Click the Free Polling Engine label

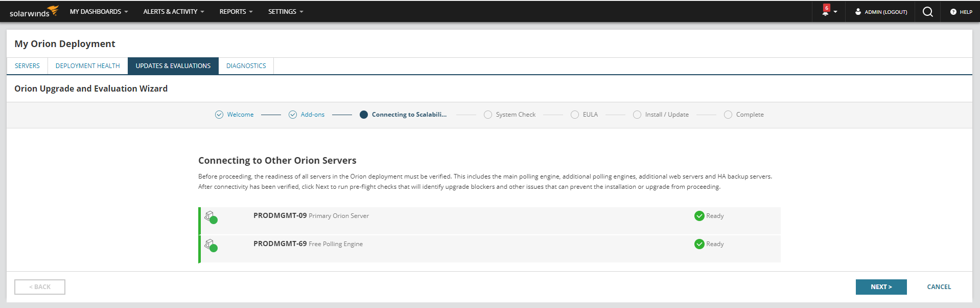point(336,244)
